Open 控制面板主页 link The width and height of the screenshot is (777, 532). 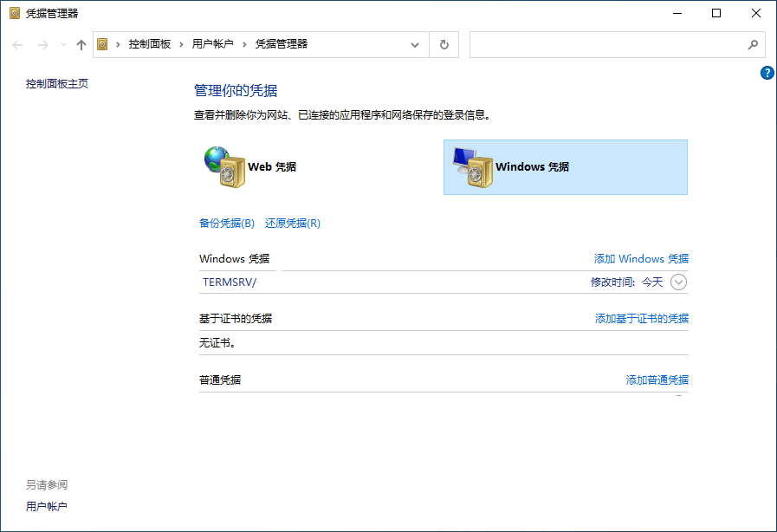coord(57,84)
